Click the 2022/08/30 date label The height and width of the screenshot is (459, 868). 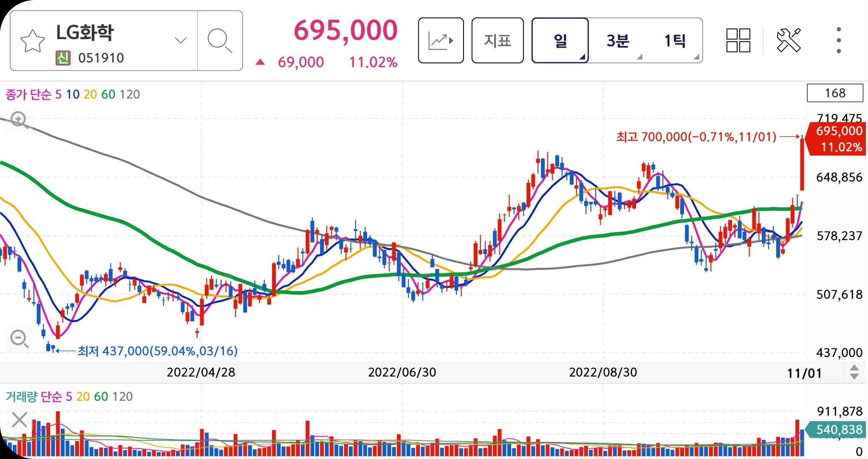[x=603, y=372]
